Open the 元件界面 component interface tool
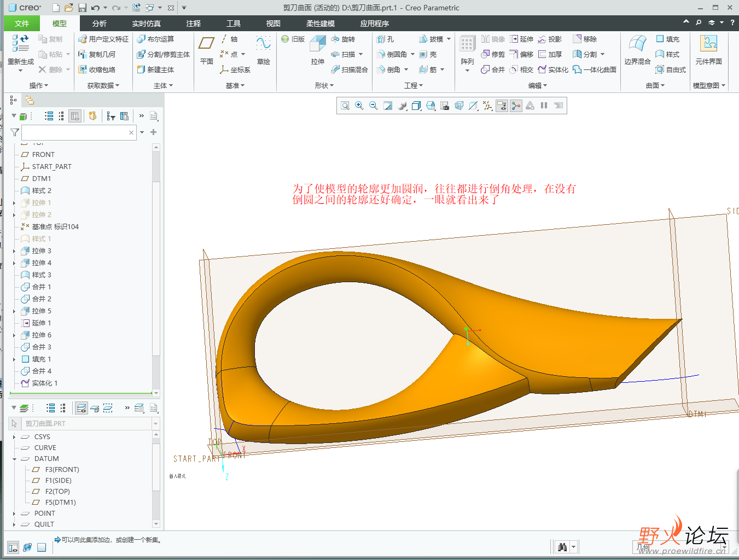739x560 pixels. [709, 49]
